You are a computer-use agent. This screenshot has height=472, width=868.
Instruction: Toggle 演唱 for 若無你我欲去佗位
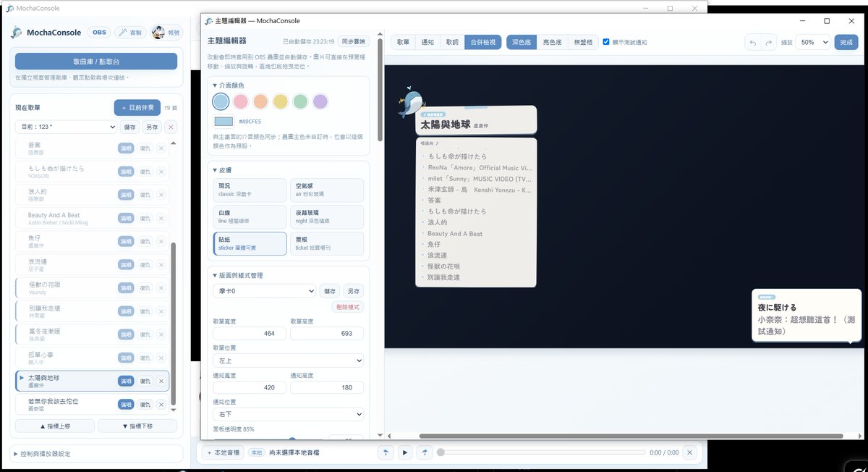pyautogui.click(x=126, y=404)
